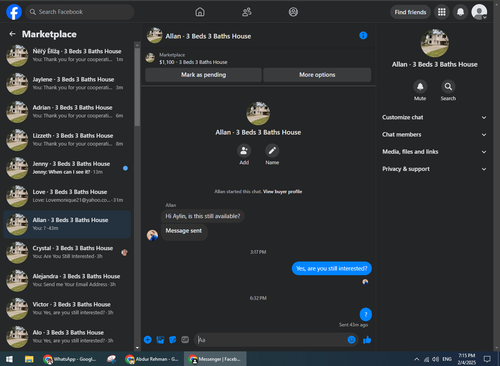Open File Explorer from taskbar
The height and width of the screenshot is (366, 500).
[29, 359]
